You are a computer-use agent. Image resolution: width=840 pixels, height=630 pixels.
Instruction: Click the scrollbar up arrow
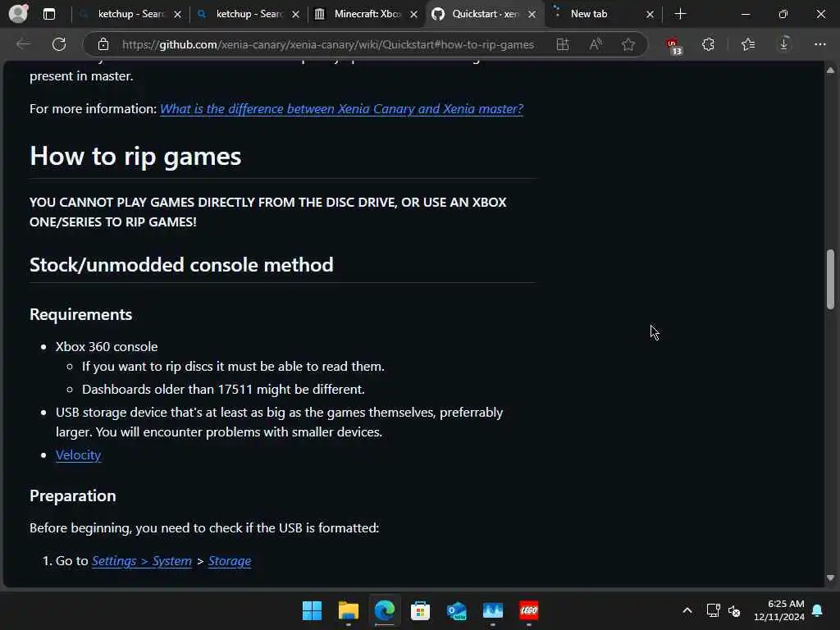830,71
